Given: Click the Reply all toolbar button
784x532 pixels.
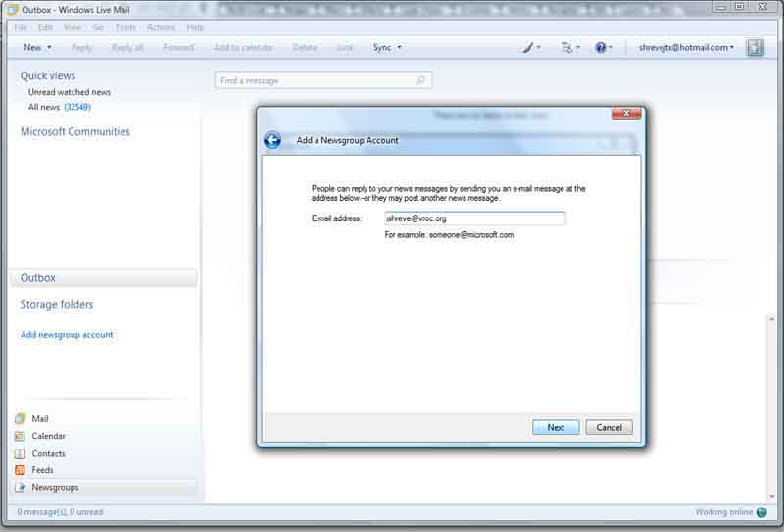Looking at the screenshot, I should [x=127, y=47].
